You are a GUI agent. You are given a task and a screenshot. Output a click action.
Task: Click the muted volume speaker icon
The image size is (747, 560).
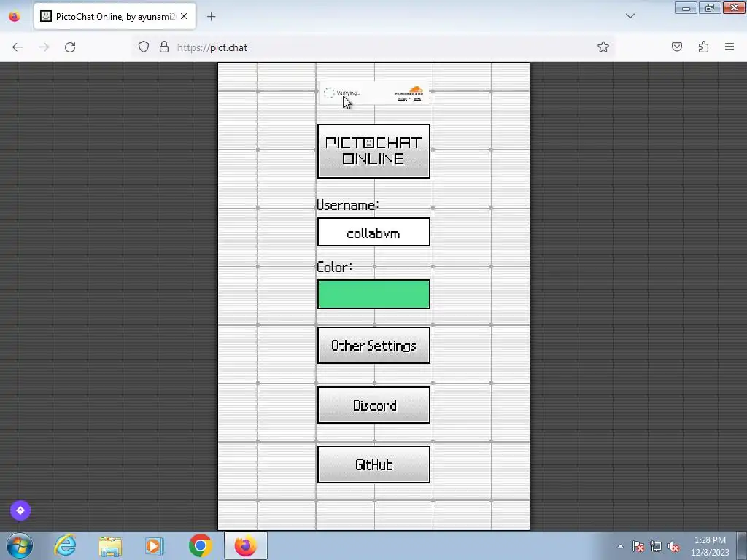(673, 546)
